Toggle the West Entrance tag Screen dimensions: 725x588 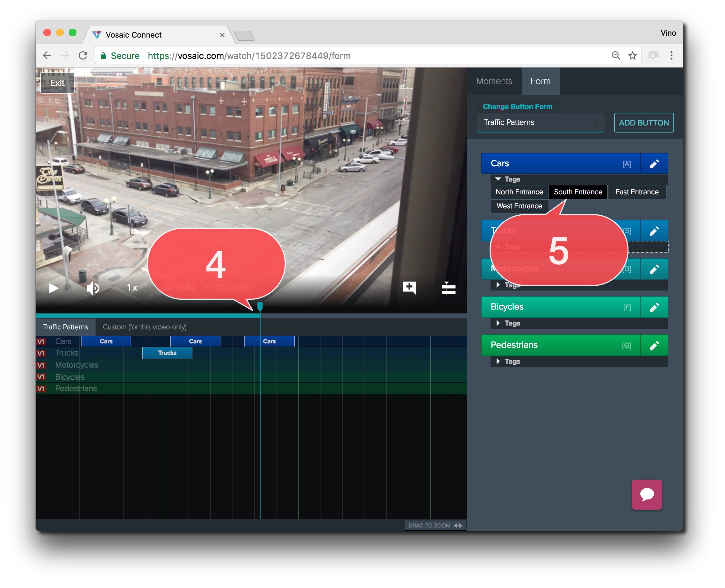pyautogui.click(x=519, y=206)
